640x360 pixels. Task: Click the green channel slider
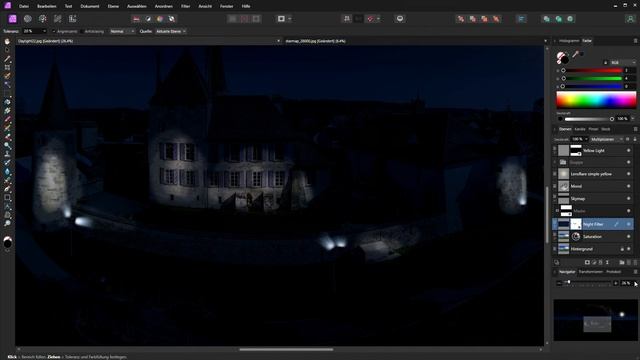click(x=592, y=78)
